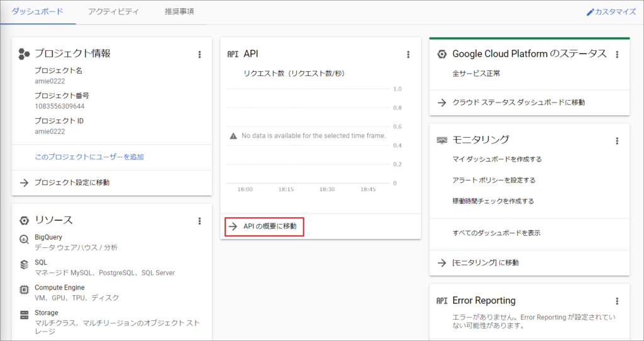This screenshot has width=644, height=341.
Task: Click 18:00 label on API chart axis
Action: [x=245, y=189]
